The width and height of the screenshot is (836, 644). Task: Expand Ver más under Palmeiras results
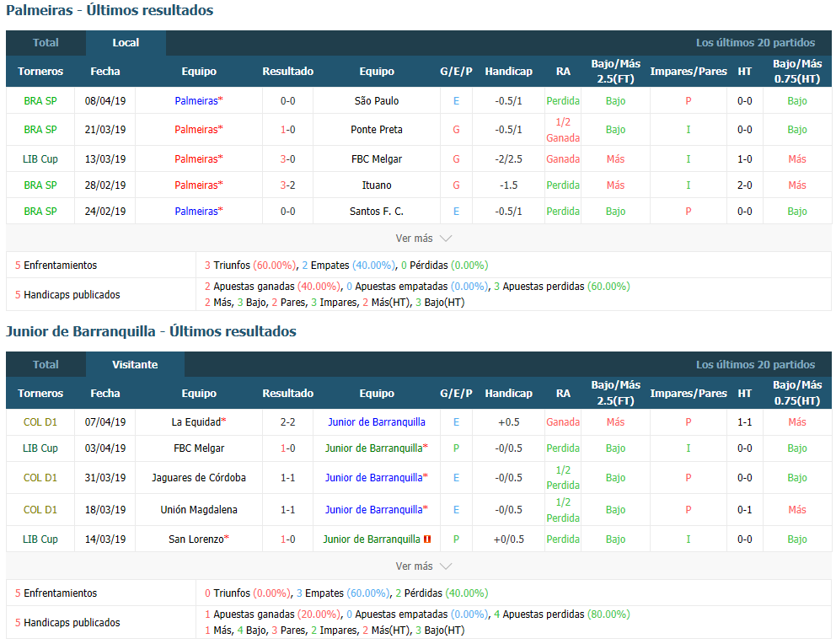tap(423, 239)
